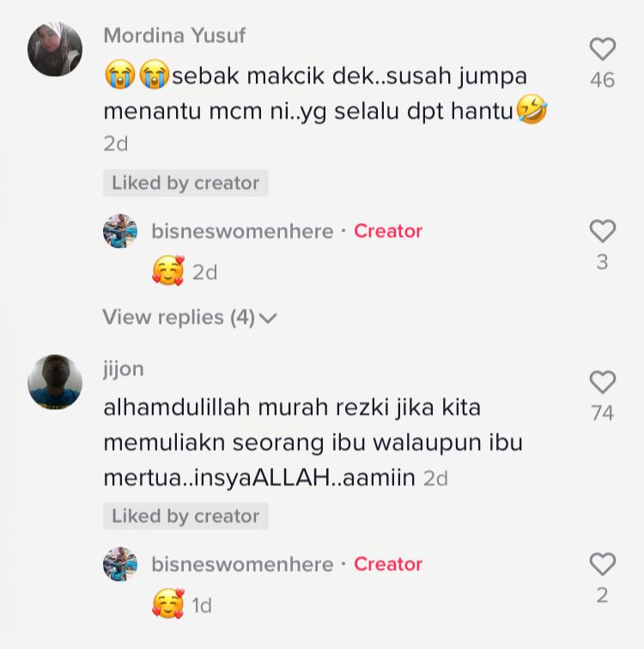Tap the 46 likes count

(x=603, y=80)
